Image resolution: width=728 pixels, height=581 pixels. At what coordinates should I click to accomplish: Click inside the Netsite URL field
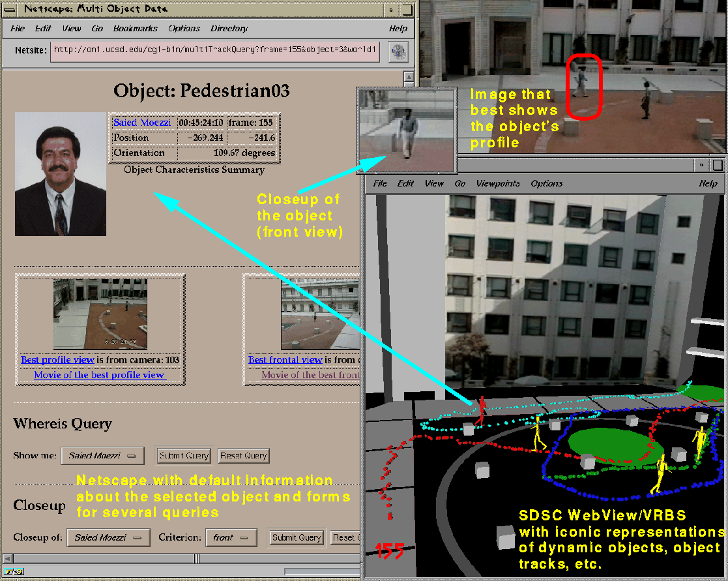tap(215, 51)
